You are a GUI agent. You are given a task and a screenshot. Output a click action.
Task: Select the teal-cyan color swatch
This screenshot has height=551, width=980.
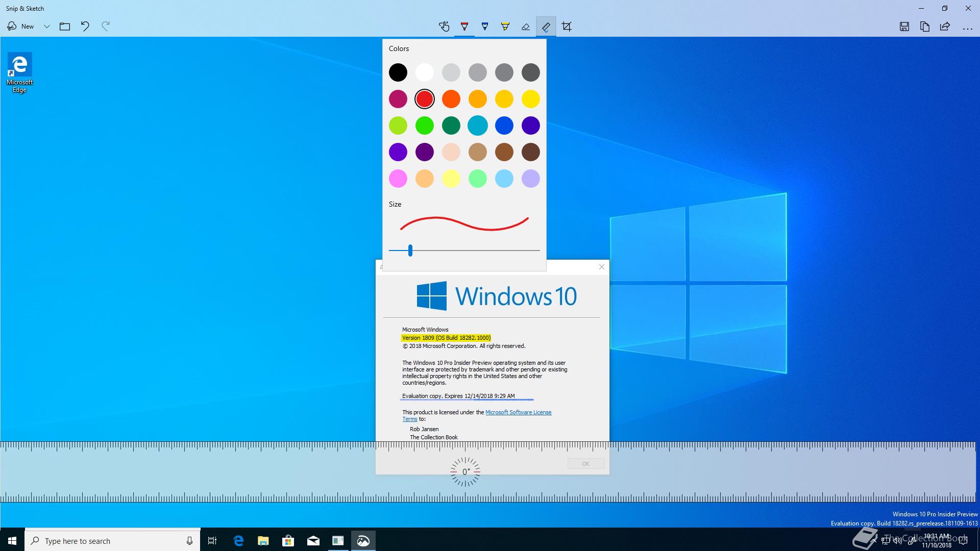pos(478,126)
